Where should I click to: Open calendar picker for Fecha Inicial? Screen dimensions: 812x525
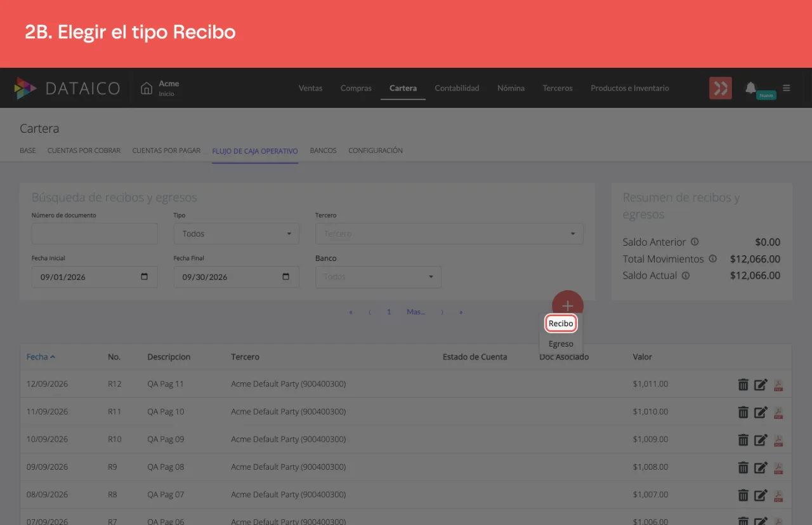point(145,277)
